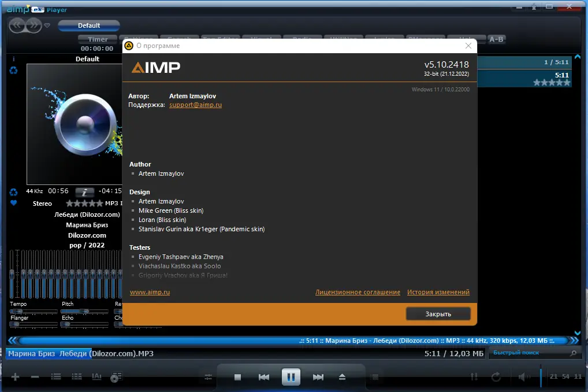The width and height of the screenshot is (588, 392).
Task: Click the sort text 'Aı' icon
Action: point(97,376)
